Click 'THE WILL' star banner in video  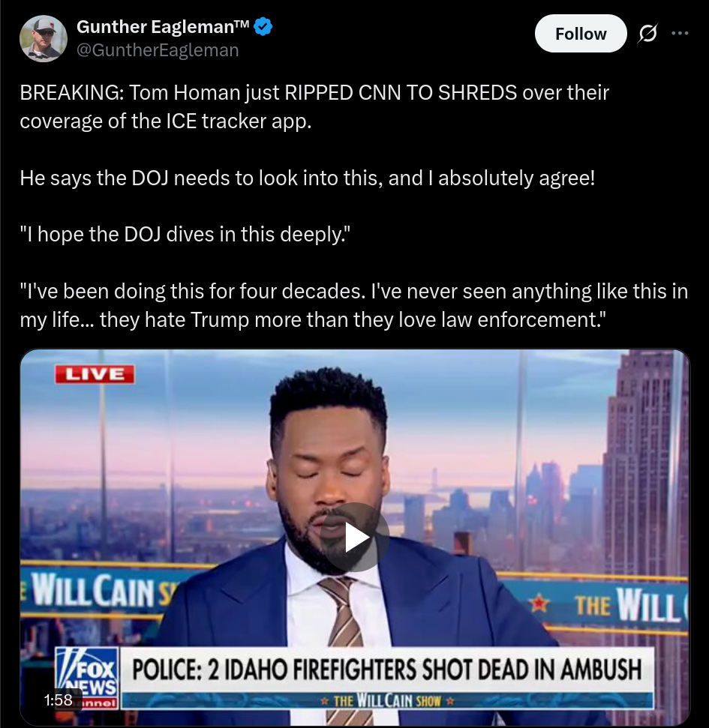(608, 605)
